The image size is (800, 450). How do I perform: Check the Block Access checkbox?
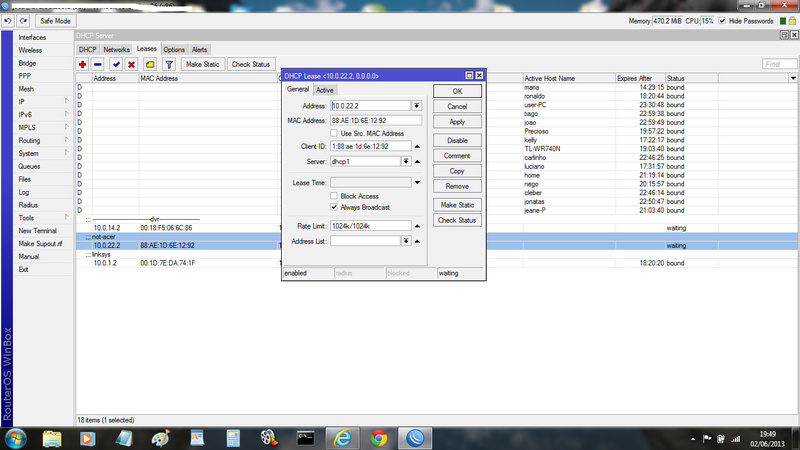click(334, 196)
